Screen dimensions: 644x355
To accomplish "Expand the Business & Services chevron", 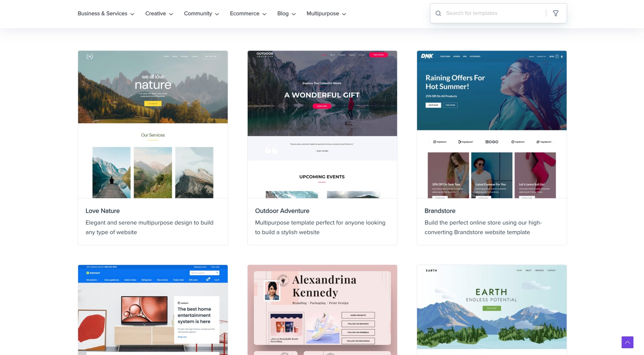I will point(132,14).
